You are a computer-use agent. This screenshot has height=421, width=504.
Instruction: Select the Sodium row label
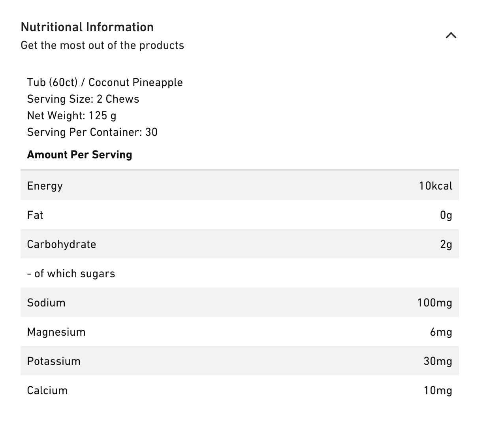point(46,303)
